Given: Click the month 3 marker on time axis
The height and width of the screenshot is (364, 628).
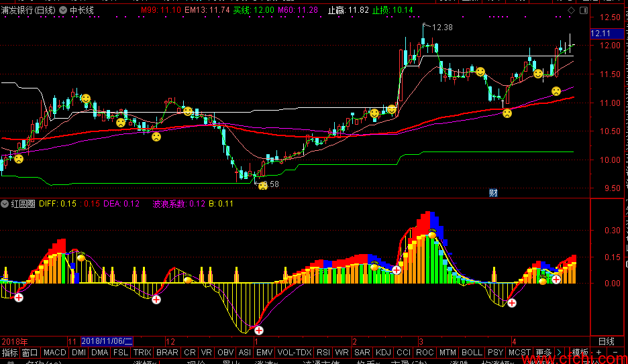Looking at the screenshot, I should pos(421,342).
